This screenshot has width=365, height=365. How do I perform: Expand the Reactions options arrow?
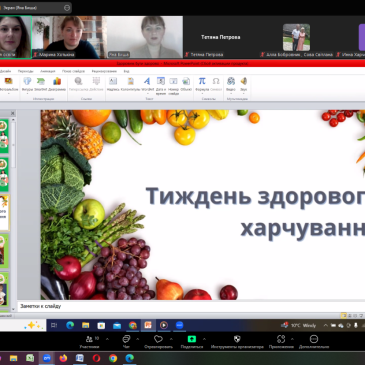coord(171,339)
